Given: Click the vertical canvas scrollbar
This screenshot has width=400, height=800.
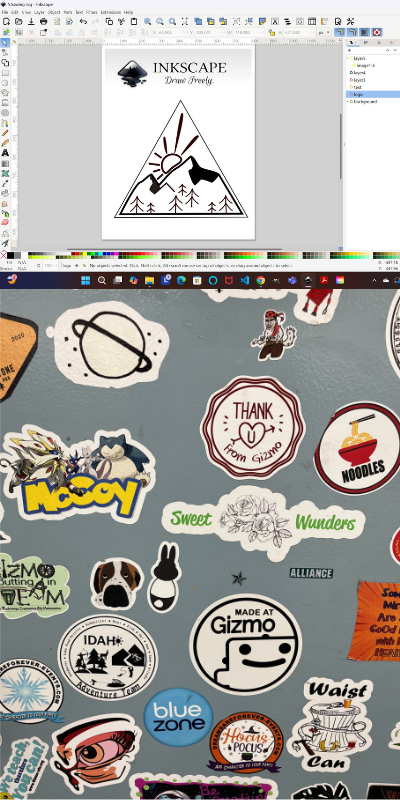Looking at the screenshot, I should click(341, 145).
